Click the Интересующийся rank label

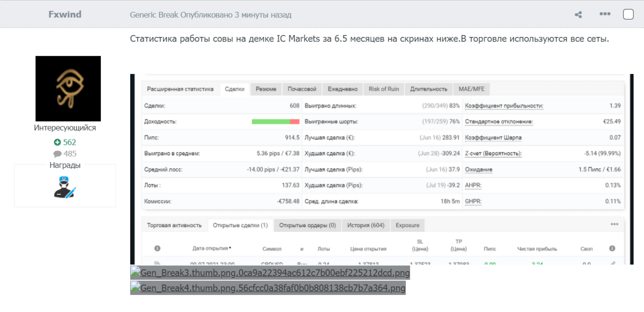click(x=65, y=128)
